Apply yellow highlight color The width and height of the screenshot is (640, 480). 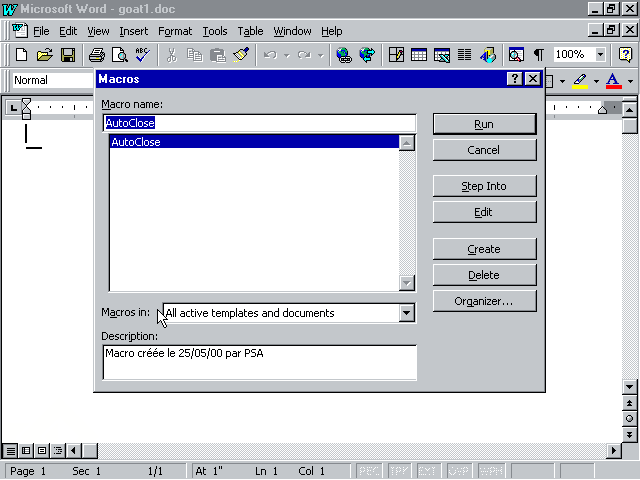pos(580,81)
